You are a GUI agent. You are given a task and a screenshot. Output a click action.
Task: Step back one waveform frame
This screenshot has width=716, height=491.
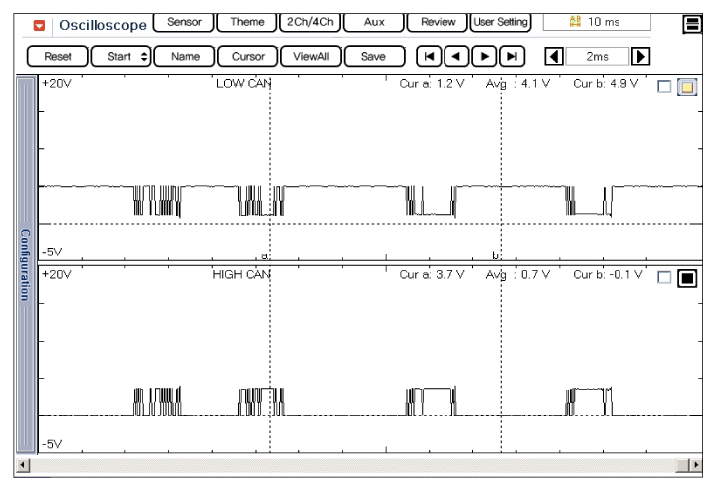456,57
